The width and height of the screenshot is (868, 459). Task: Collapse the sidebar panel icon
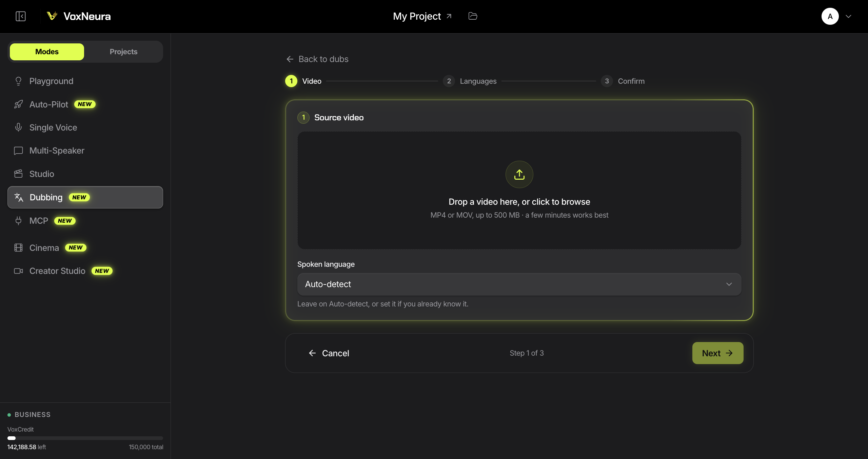click(x=21, y=16)
